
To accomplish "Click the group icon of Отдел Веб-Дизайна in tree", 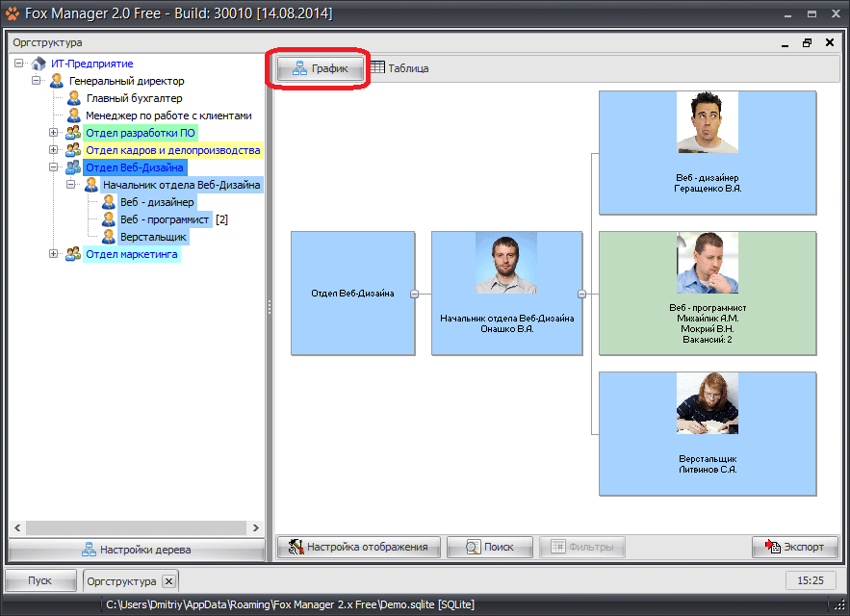I will tap(73, 167).
